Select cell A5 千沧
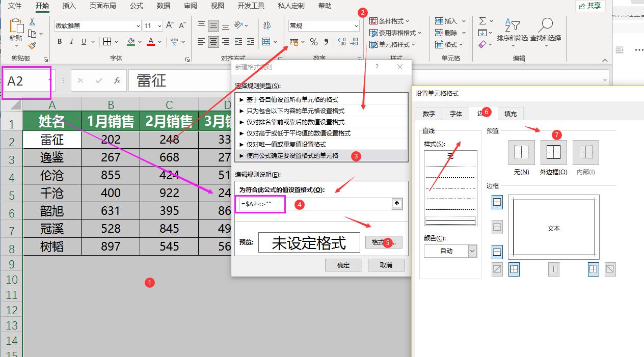644x357 pixels. pos(52,193)
